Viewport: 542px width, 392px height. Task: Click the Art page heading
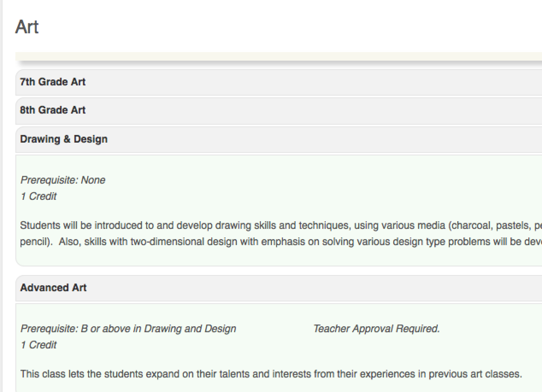27,27
